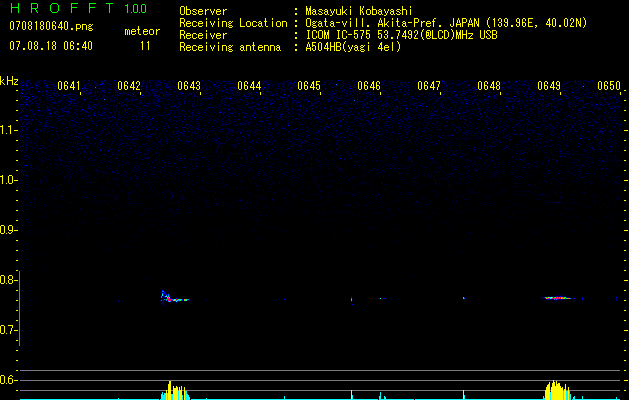
Task: Click the meteor echo trace after 0642
Action: pos(174,297)
